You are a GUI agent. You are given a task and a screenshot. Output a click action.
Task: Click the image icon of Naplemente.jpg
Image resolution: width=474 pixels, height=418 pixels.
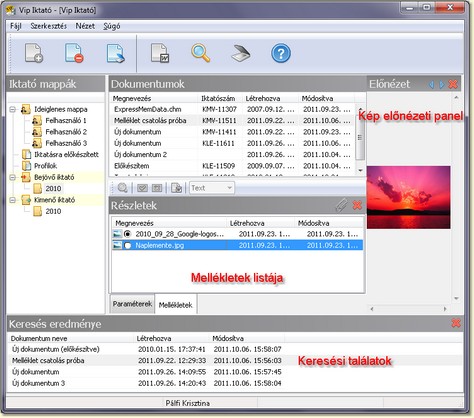(x=117, y=245)
